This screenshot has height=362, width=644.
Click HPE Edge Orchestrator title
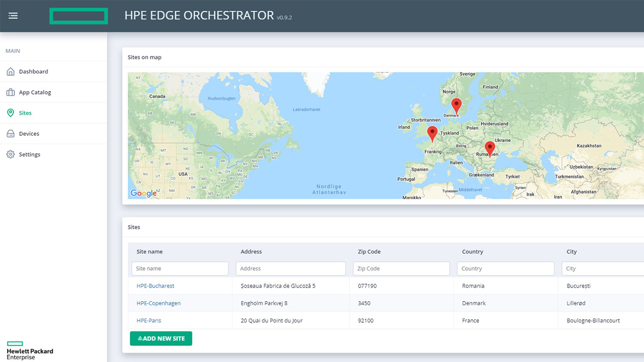[199, 16]
